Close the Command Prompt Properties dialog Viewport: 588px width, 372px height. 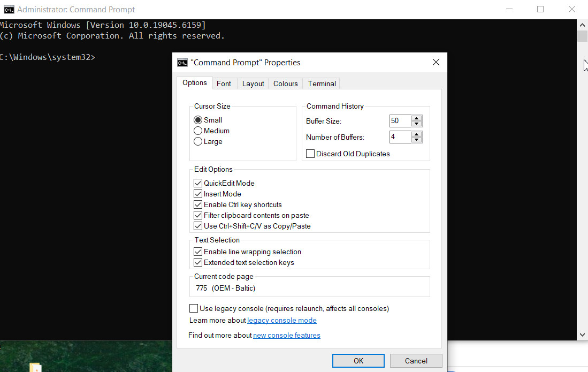tap(436, 62)
